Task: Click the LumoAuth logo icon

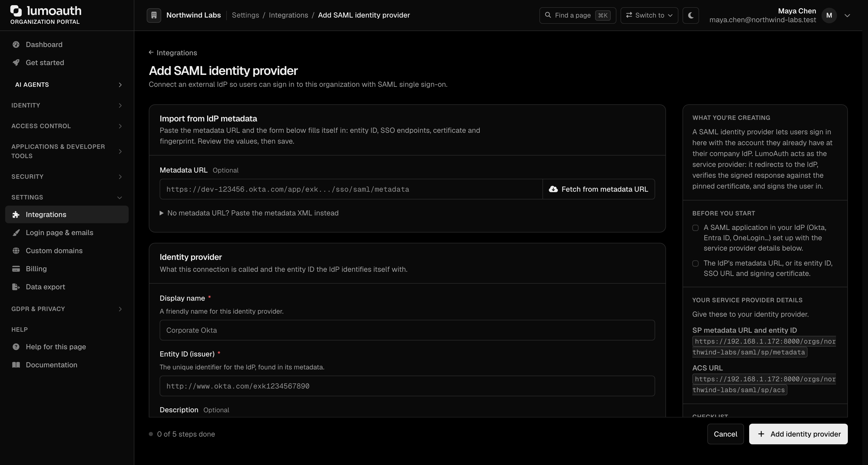Action: [16, 11]
